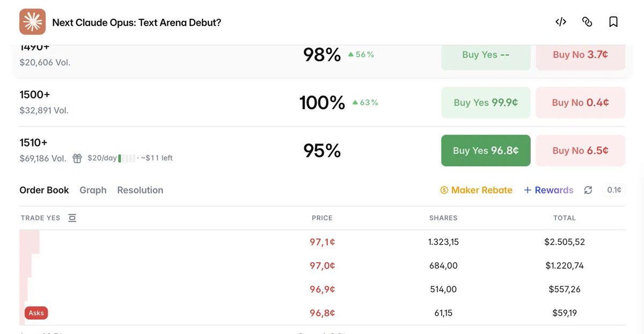The image size is (644, 334).
Task: Click the 514,00 shares value
Action: (x=443, y=289)
